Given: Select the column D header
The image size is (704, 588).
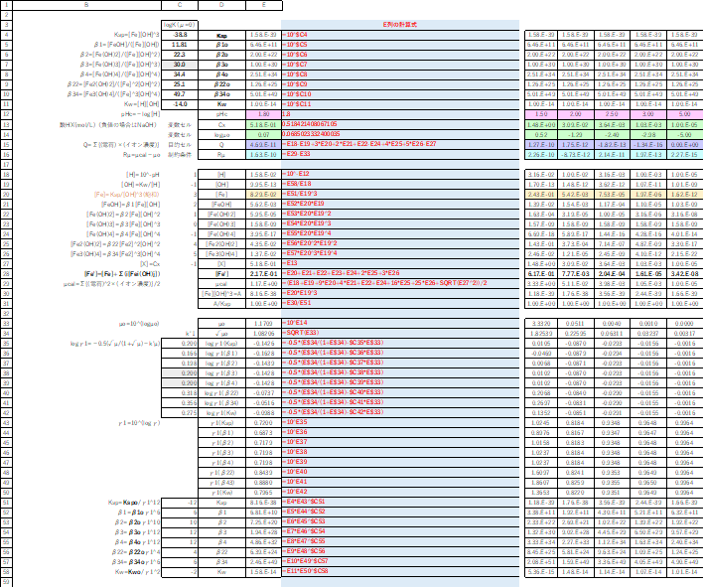Looking at the screenshot, I should 221,5.
